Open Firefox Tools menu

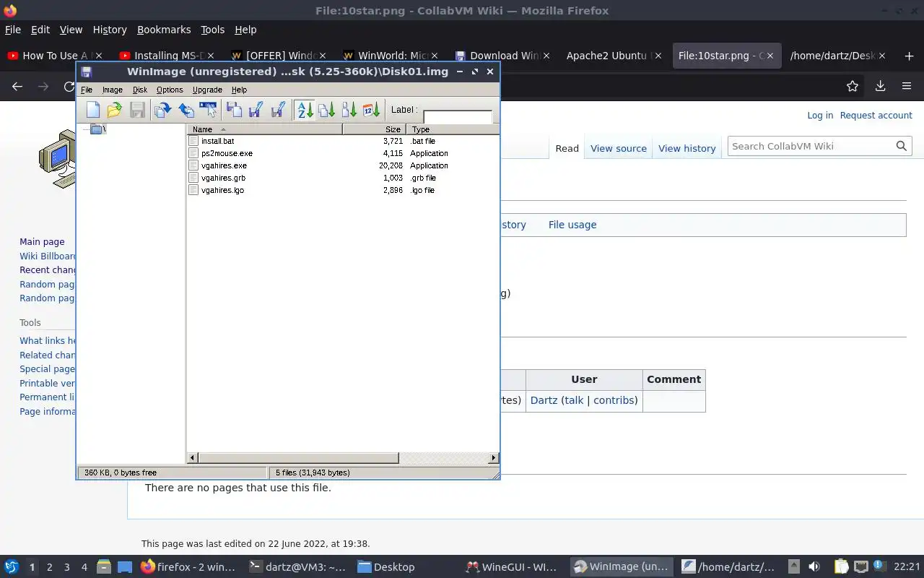pyautogui.click(x=212, y=30)
